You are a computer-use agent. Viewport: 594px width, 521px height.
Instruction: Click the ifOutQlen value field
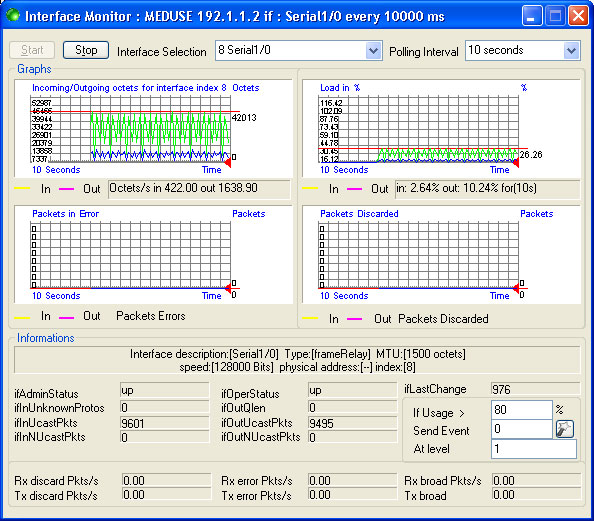pyautogui.click(x=352, y=407)
